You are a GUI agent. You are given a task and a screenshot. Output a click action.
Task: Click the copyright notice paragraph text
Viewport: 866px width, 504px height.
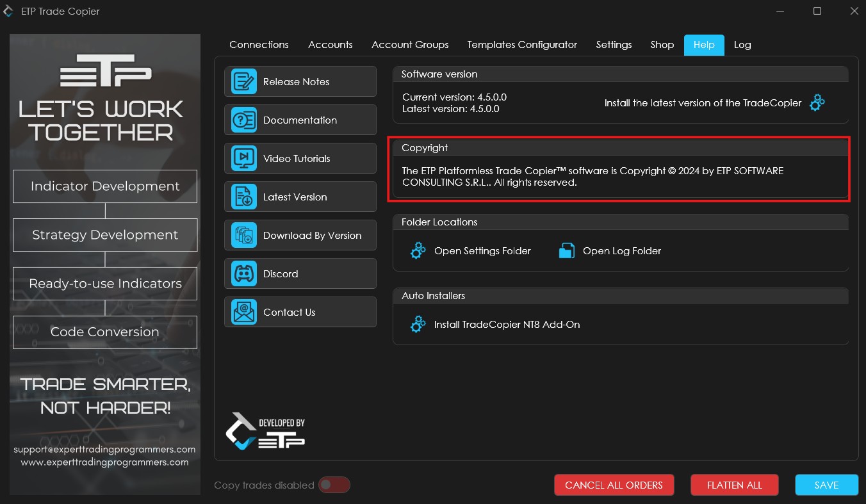592,177
